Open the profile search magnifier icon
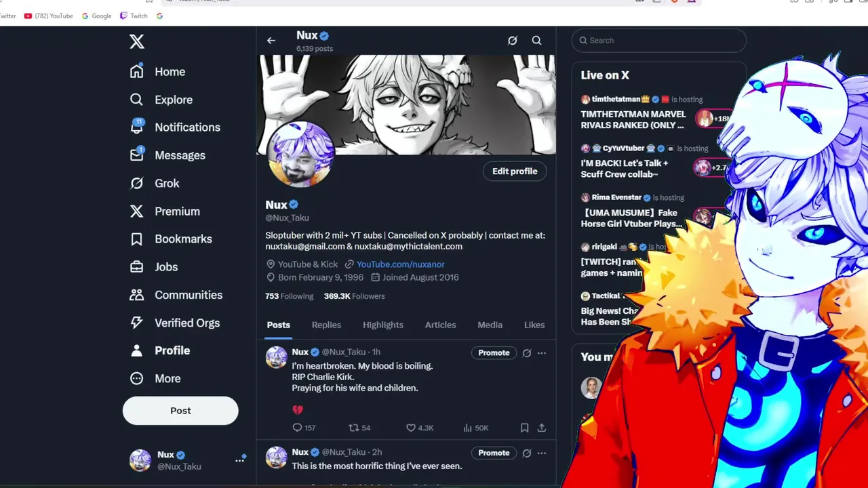The width and height of the screenshot is (868, 488). point(536,41)
